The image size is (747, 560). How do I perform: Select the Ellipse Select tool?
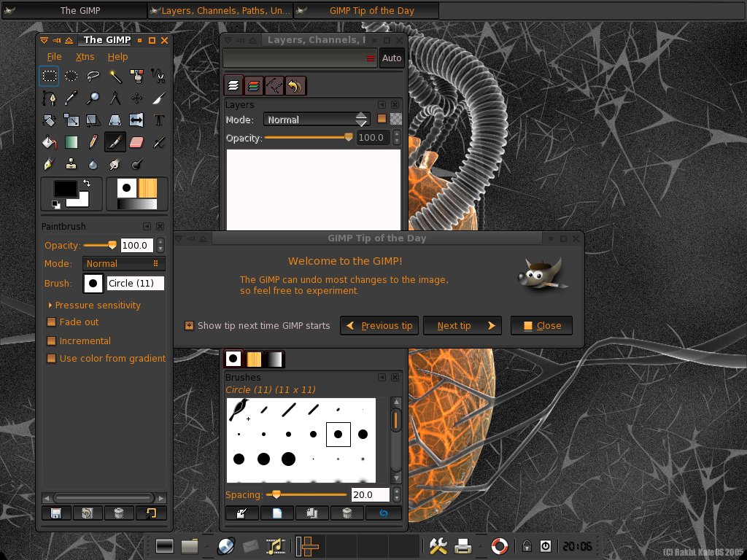point(71,76)
